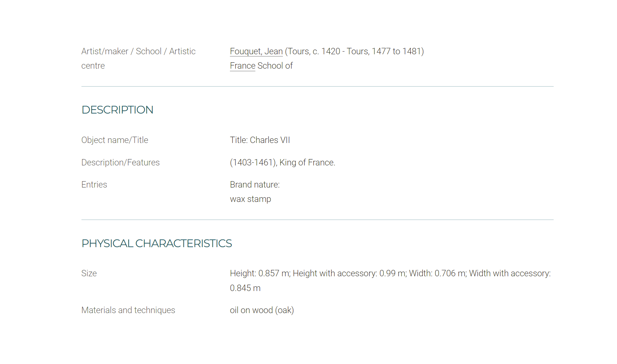Click the Size label
This screenshot has width=617, height=364.
[89, 273]
